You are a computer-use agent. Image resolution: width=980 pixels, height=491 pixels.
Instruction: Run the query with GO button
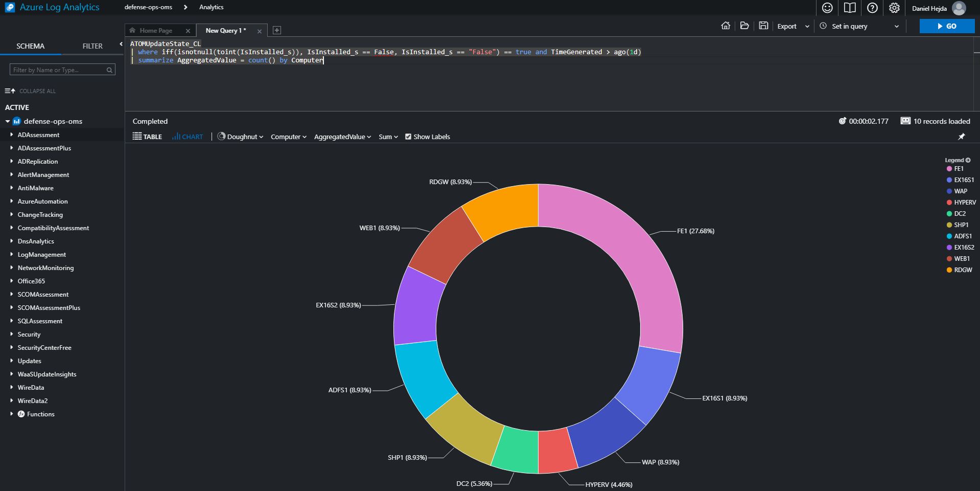[x=947, y=26]
